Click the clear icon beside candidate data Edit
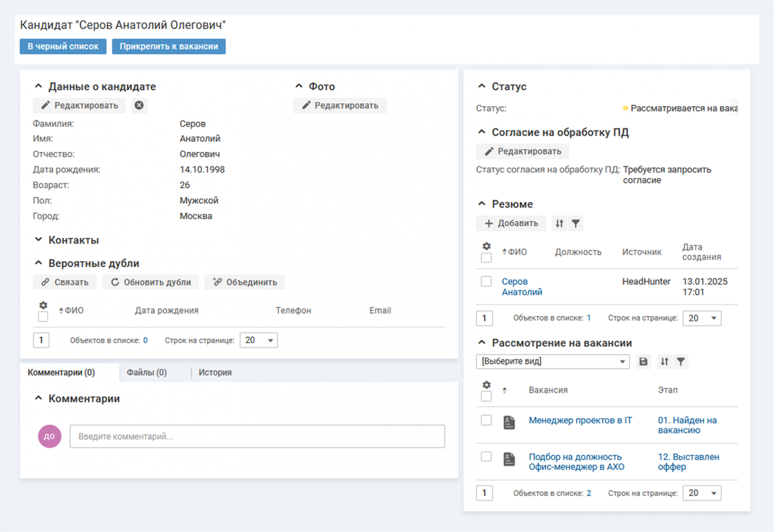This screenshot has height=532, width=774. click(139, 105)
